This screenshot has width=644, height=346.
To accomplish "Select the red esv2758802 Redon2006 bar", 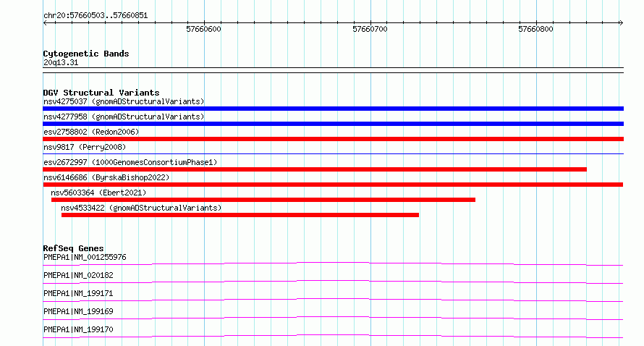I will pos(333,139).
